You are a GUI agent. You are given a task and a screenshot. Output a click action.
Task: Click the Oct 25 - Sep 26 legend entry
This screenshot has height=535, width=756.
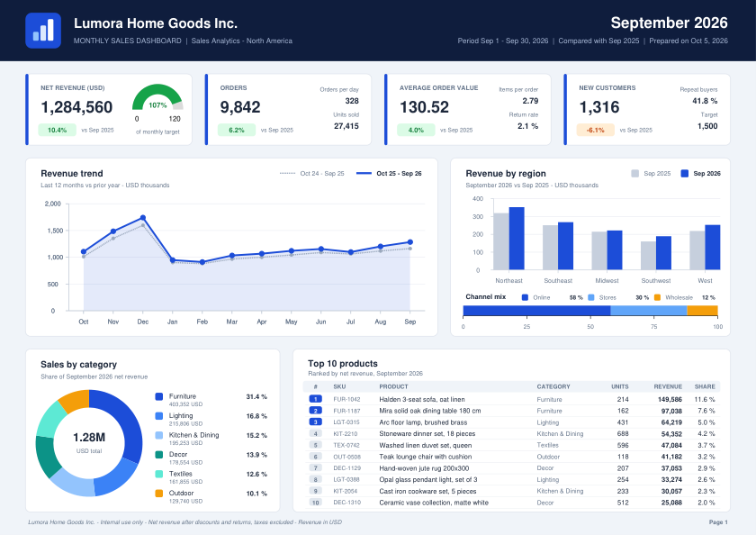coord(389,173)
